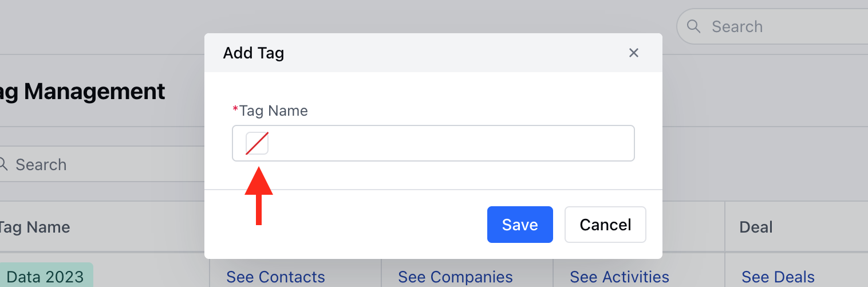Open the See Contacts link

coord(275,277)
